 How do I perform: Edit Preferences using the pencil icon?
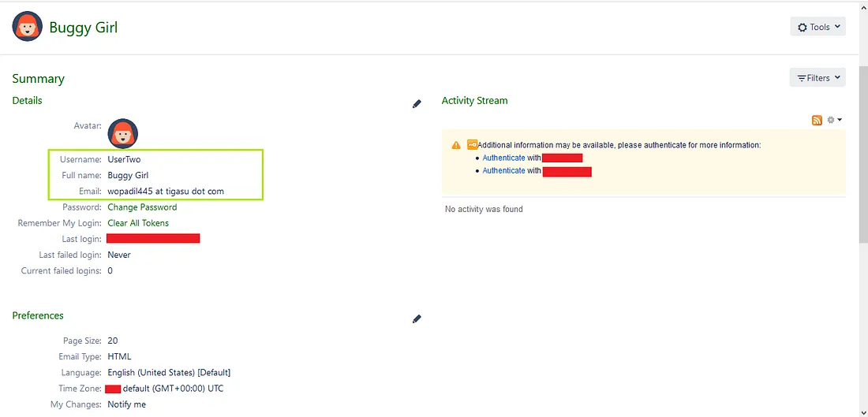pyautogui.click(x=417, y=319)
